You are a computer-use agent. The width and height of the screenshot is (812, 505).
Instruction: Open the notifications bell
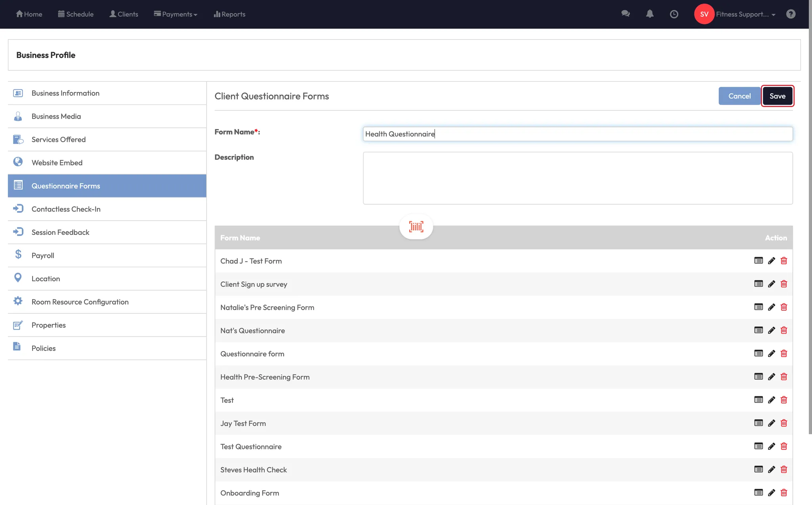649,14
